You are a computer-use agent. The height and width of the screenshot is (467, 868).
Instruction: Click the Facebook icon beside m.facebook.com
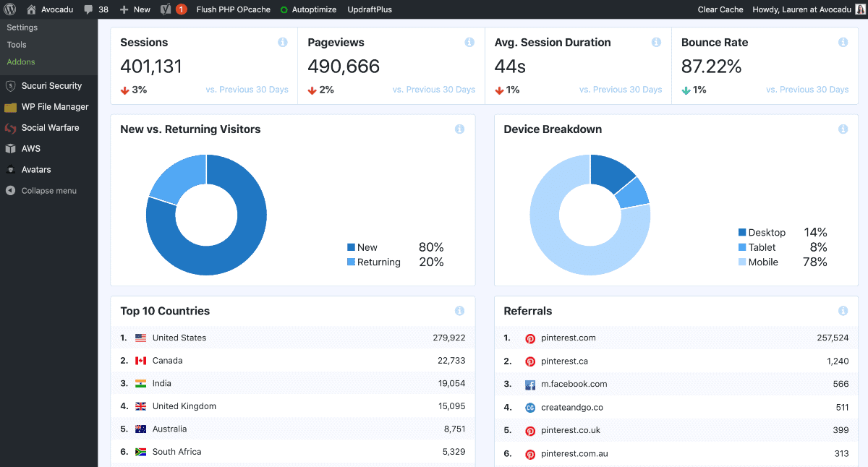530,384
